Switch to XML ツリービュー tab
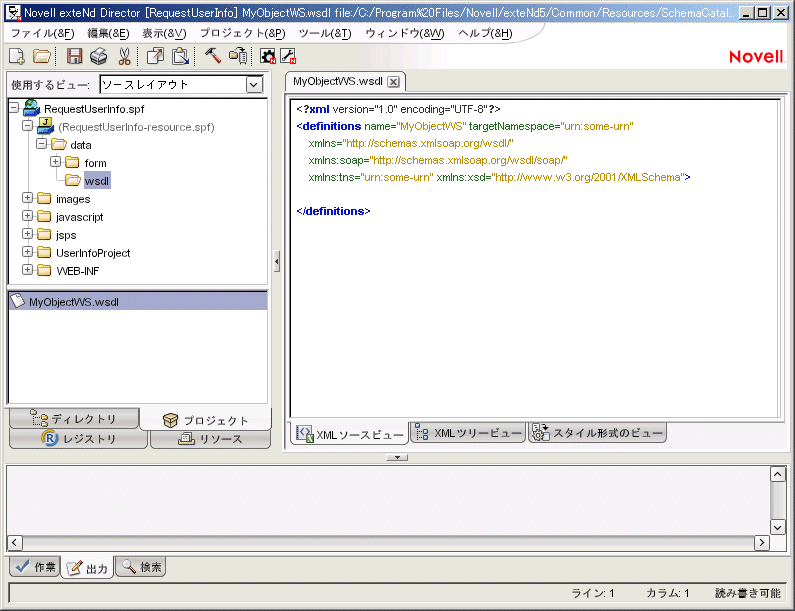 pyautogui.click(x=467, y=433)
